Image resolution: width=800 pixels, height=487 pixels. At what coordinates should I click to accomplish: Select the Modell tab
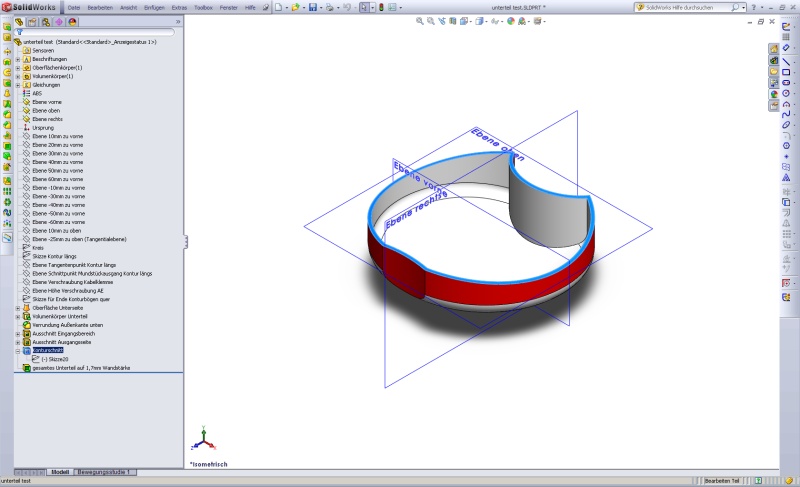[60, 472]
